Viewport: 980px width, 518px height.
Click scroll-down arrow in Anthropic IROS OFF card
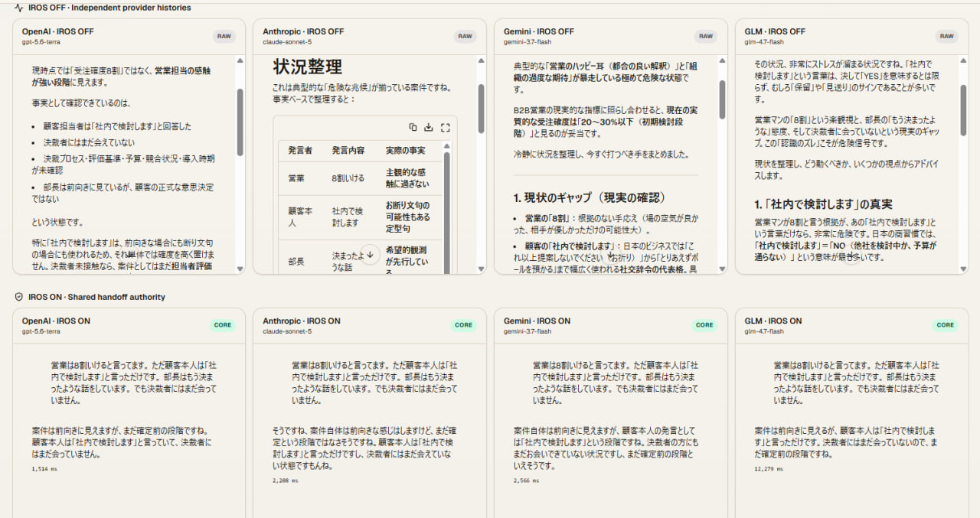pyautogui.click(x=481, y=269)
